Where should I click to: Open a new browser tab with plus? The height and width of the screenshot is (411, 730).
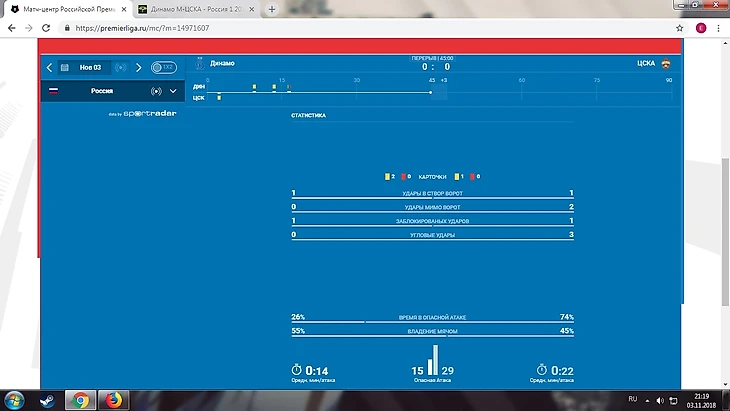(272, 9)
